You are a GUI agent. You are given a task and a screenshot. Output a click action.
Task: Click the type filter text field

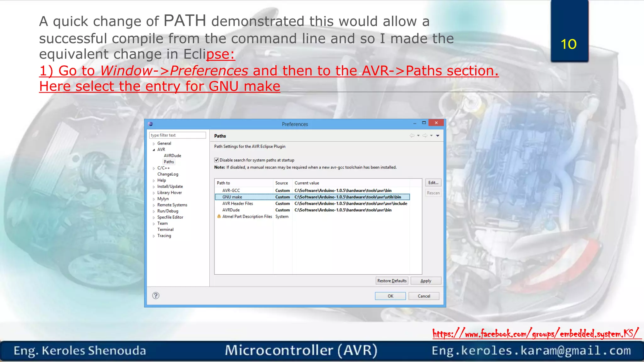click(x=177, y=135)
